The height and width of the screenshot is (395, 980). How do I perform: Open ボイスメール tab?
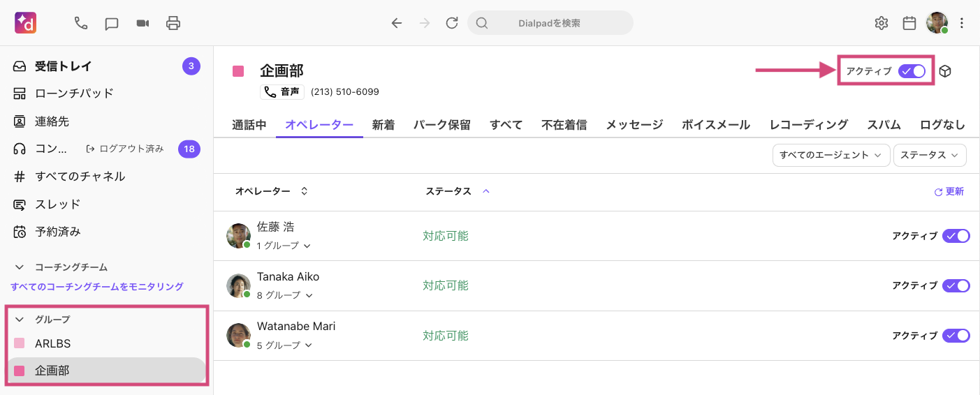716,125
